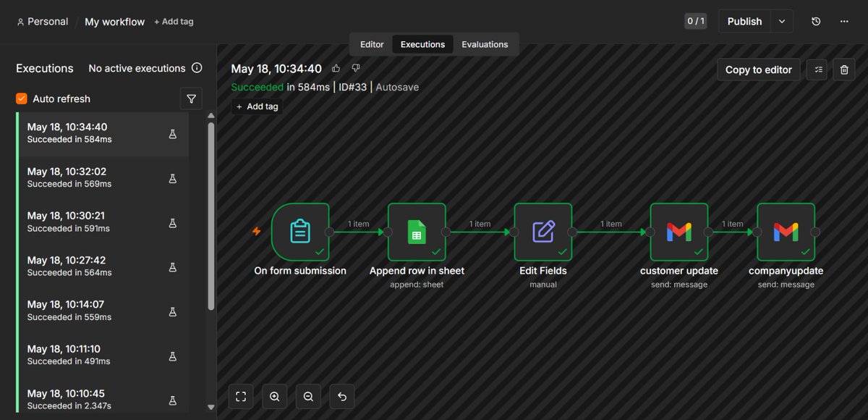Click Copy to editor button
Screen dimensions: 868x420
click(759, 70)
